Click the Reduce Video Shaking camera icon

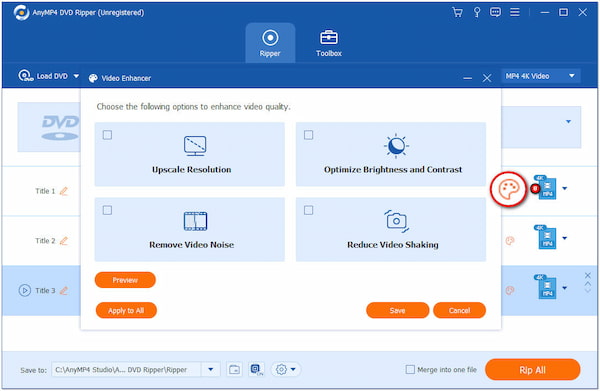396,221
